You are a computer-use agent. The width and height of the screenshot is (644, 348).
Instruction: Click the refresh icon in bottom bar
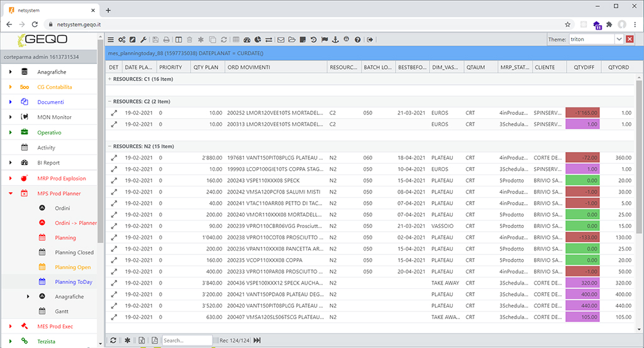pos(113,340)
